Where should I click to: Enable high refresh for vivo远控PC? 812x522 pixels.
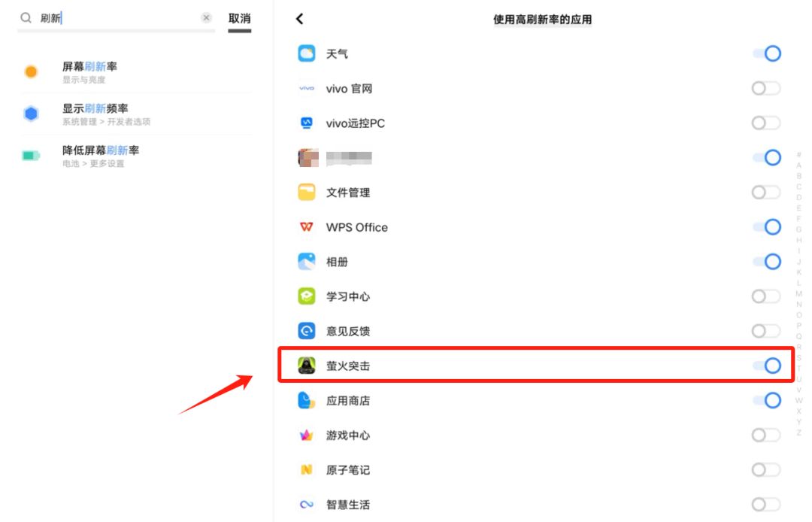(x=766, y=123)
